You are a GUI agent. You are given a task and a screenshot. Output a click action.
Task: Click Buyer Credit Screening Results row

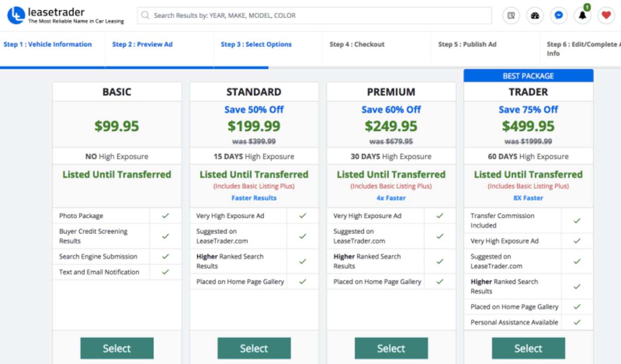[x=117, y=236]
